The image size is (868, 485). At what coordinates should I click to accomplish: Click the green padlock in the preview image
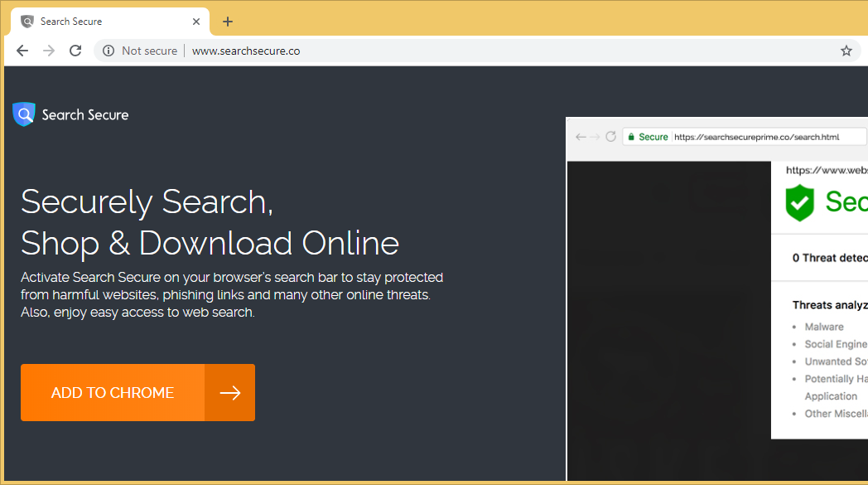(x=631, y=137)
